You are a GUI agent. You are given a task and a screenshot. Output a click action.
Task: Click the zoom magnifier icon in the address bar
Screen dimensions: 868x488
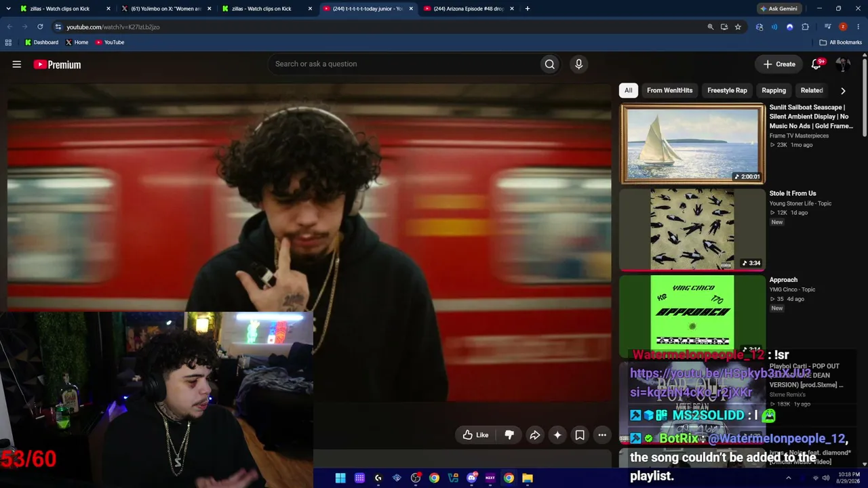point(711,27)
